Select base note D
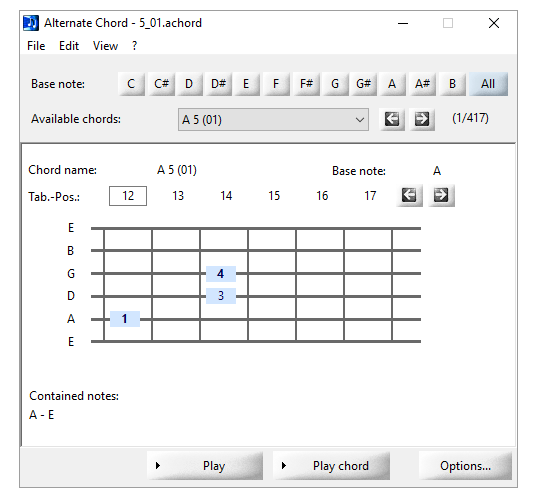This screenshot has width=545, height=497. (x=189, y=84)
